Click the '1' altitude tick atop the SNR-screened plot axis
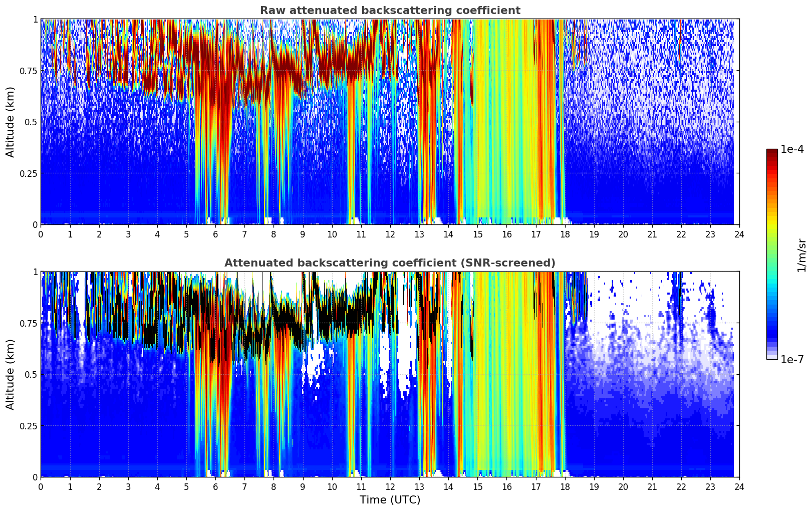This screenshot has height=511, width=812. click(35, 272)
